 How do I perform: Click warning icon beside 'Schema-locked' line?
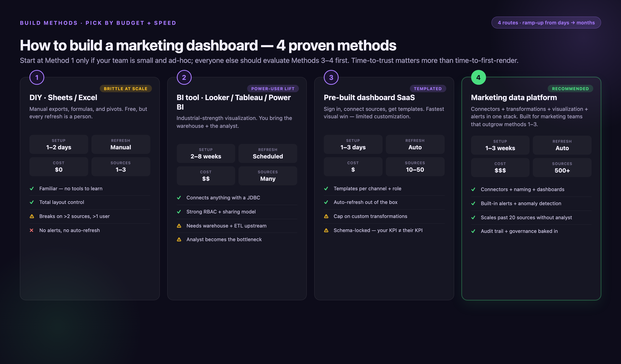(326, 230)
